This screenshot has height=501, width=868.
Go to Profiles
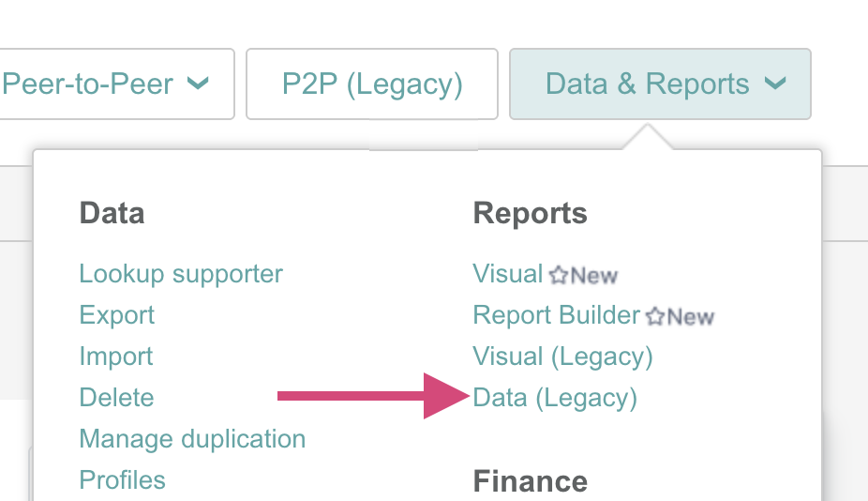[x=122, y=480]
